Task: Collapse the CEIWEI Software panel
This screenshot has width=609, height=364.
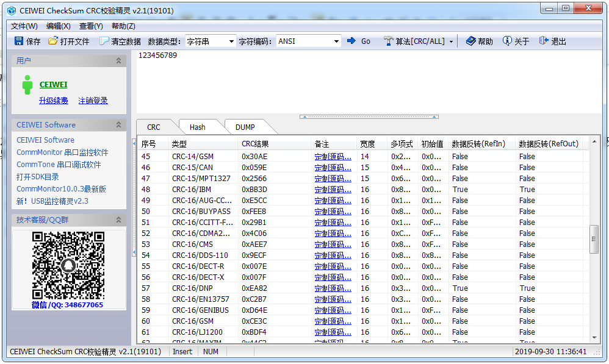Action: coord(118,124)
